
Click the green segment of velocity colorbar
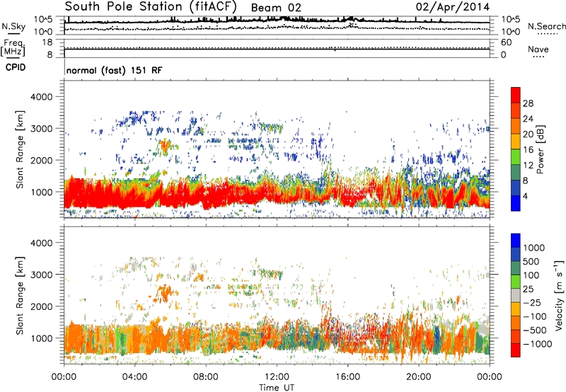tap(516, 282)
